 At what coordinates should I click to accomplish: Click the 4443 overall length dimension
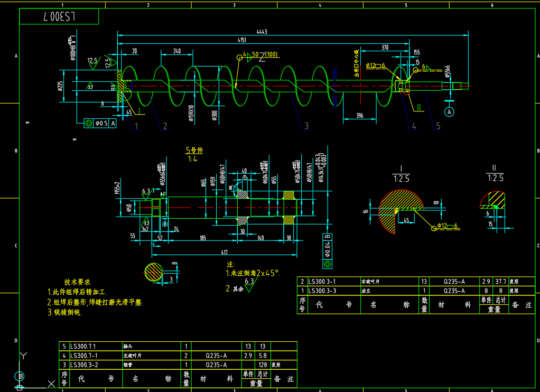point(262,32)
